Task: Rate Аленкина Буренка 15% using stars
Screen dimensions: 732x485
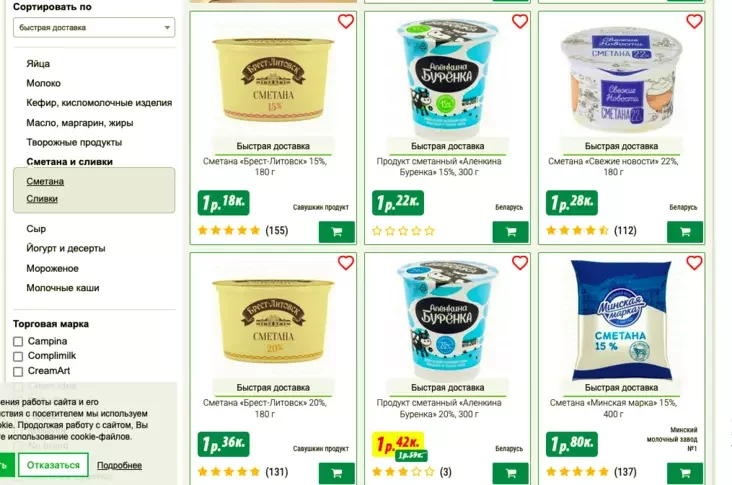Action: (403, 231)
